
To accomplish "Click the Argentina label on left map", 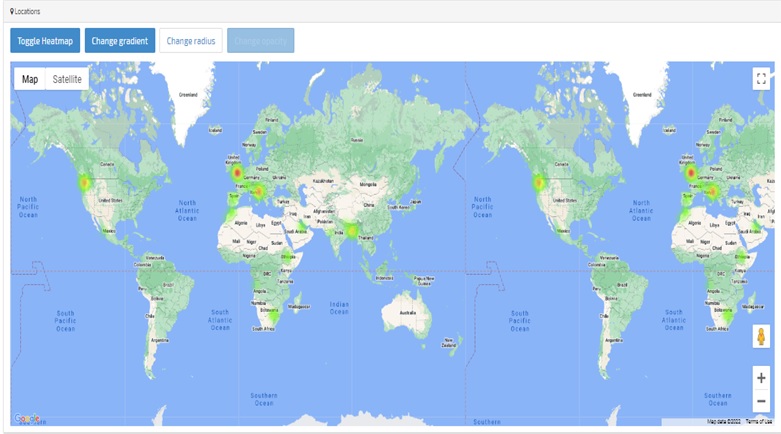I will tap(158, 340).
